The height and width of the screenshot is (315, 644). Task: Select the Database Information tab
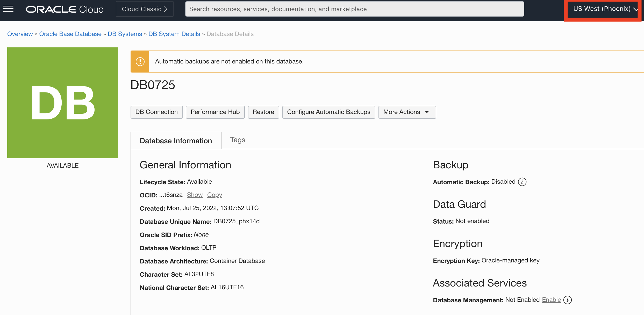click(x=176, y=140)
